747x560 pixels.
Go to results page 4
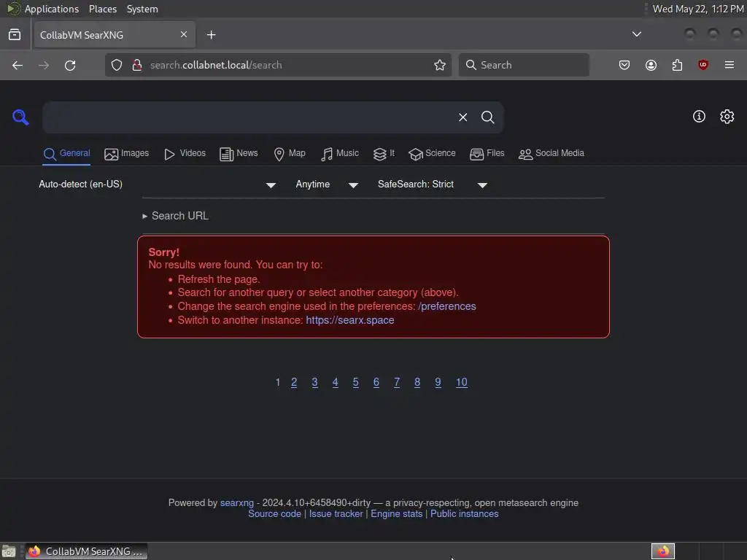(335, 382)
